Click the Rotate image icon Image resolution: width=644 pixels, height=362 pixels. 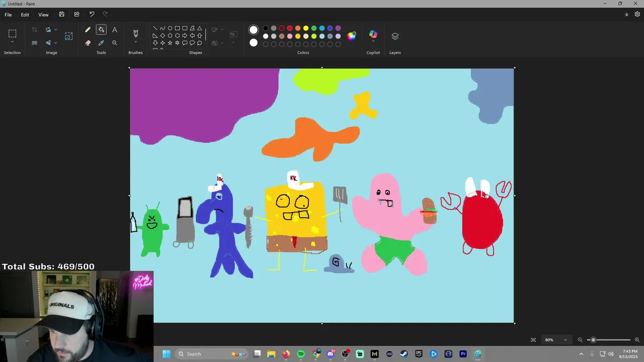(48, 30)
